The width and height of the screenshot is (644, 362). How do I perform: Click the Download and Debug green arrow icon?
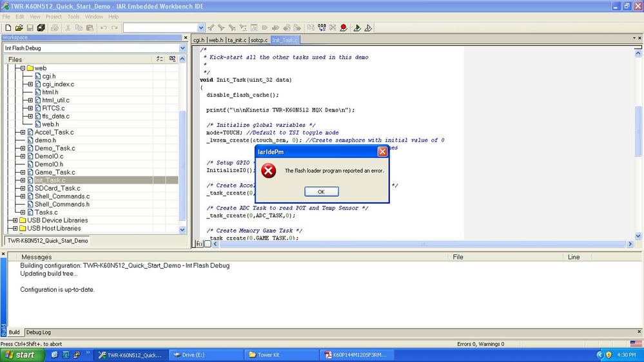tap(357, 28)
